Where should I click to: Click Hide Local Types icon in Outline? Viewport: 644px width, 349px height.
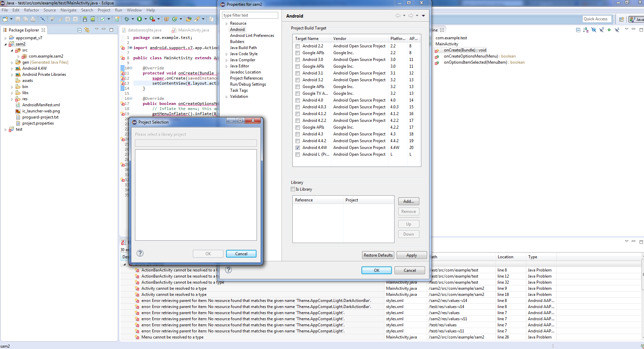tap(617, 30)
